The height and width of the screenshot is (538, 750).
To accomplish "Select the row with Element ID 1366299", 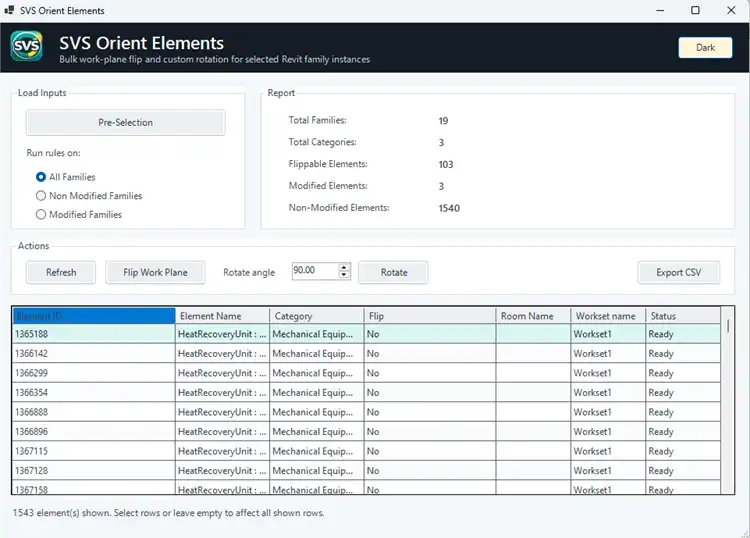I will tap(366, 373).
